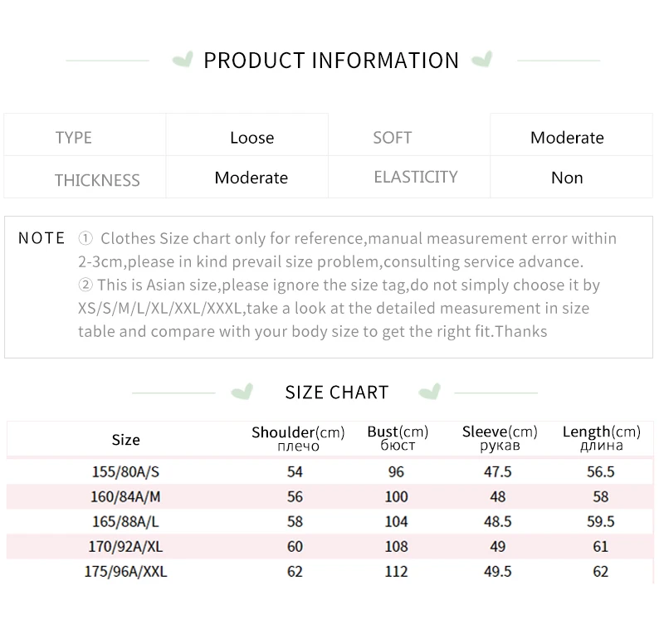Click the 155/80A/S size row
The image size is (664, 644).
click(x=330, y=471)
